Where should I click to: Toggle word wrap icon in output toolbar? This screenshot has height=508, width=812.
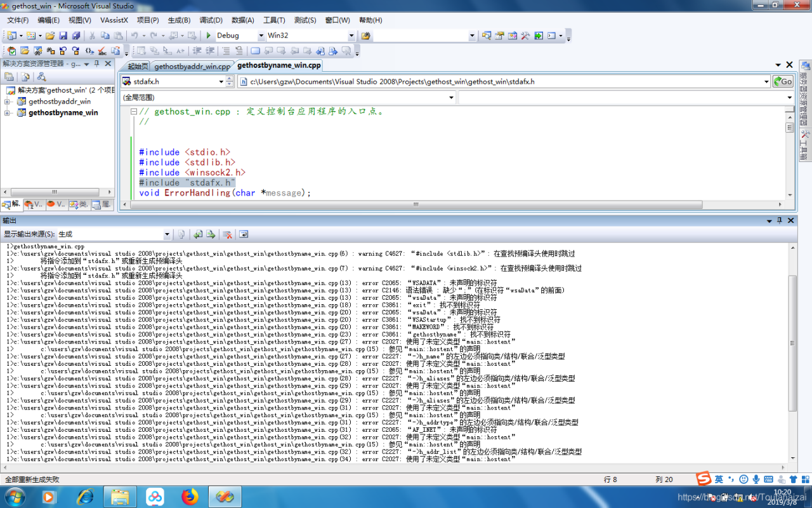pos(244,234)
